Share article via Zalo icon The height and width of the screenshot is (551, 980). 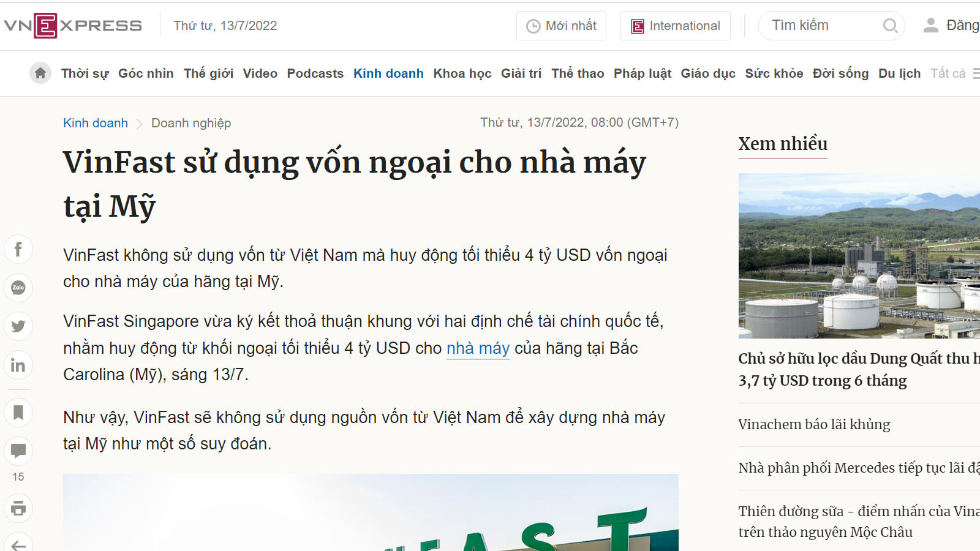pyautogui.click(x=18, y=288)
